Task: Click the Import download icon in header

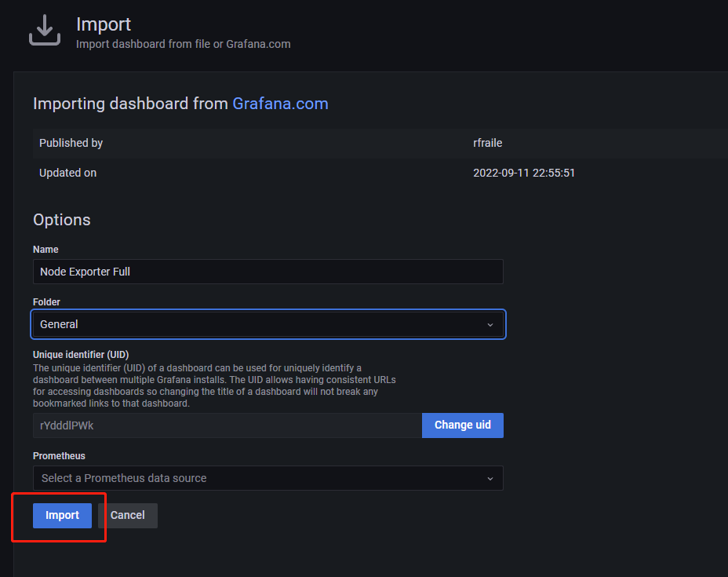Action: (45, 31)
